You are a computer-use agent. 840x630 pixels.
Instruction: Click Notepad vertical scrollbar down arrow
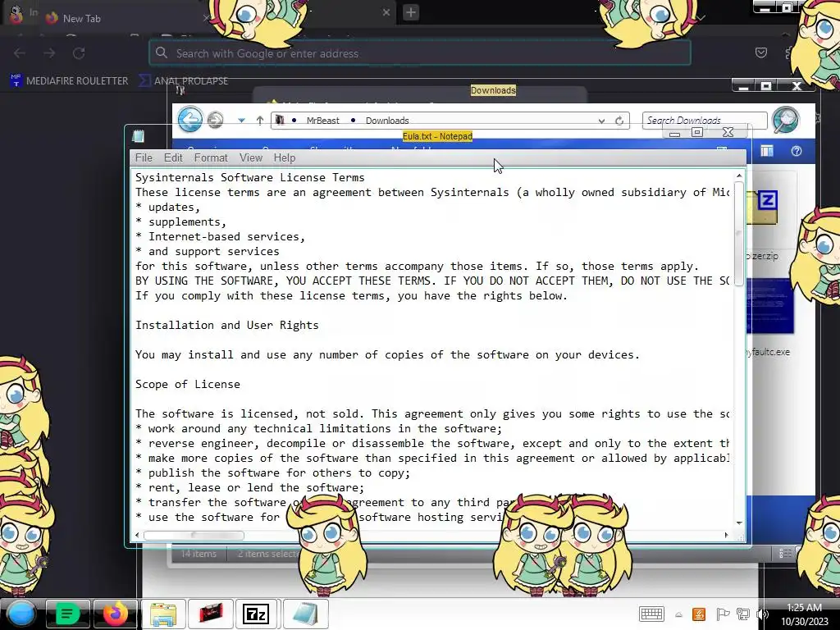click(739, 523)
